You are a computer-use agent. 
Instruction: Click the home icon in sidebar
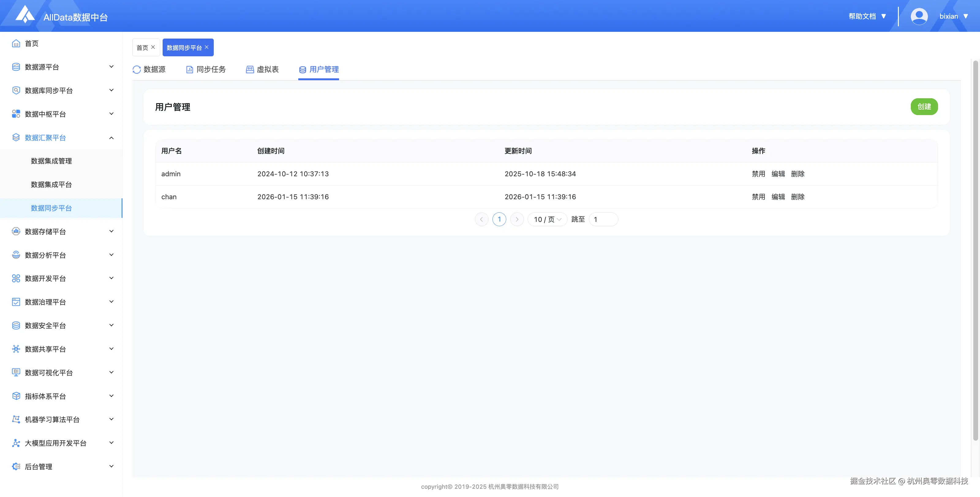click(x=16, y=43)
